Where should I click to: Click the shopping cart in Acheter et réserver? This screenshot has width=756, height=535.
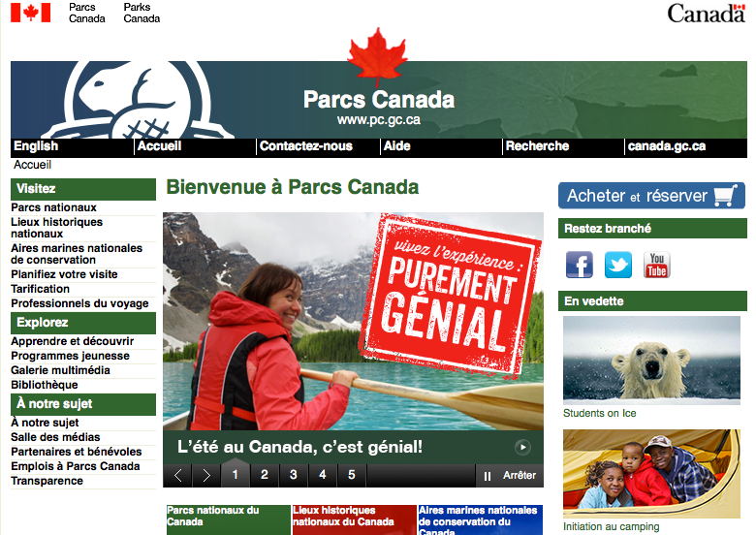coord(726,195)
